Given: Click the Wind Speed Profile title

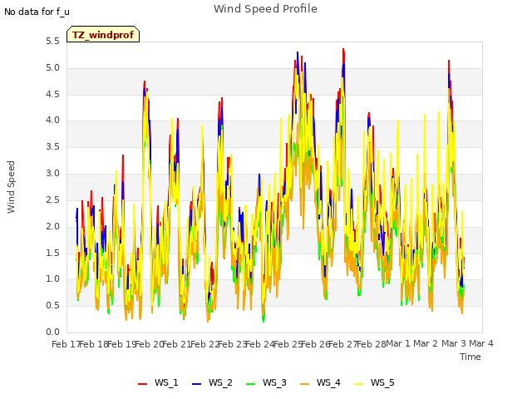Looking at the screenshot, I should (x=265, y=9).
